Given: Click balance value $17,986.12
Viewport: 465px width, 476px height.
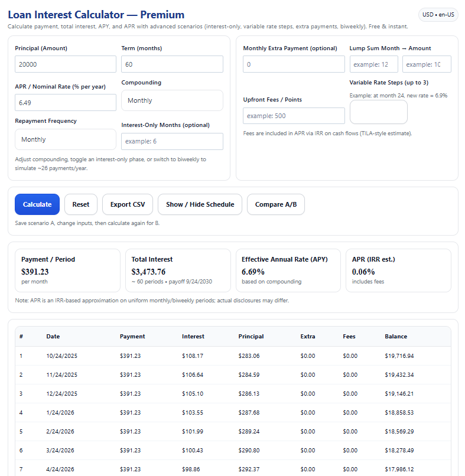Looking at the screenshot, I should 399,469.
